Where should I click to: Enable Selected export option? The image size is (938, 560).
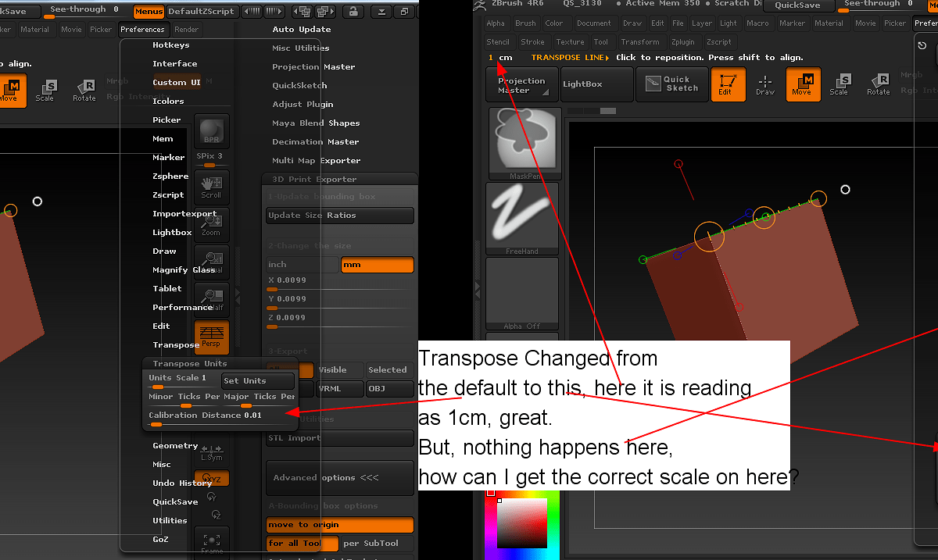pyautogui.click(x=389, y=370)
